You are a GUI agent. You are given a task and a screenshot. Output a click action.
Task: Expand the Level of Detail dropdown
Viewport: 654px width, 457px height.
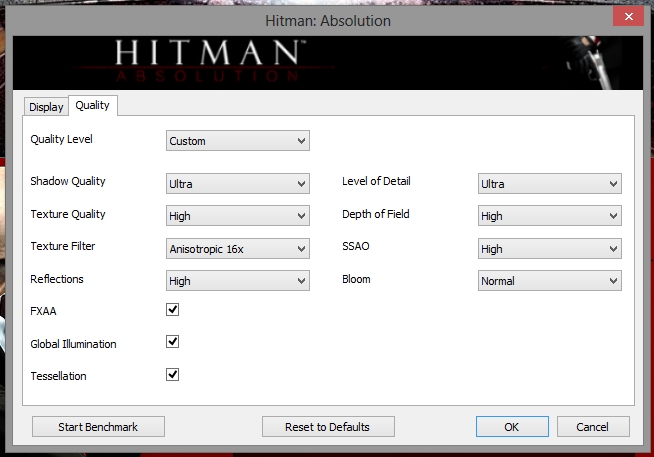pos(550,184)
